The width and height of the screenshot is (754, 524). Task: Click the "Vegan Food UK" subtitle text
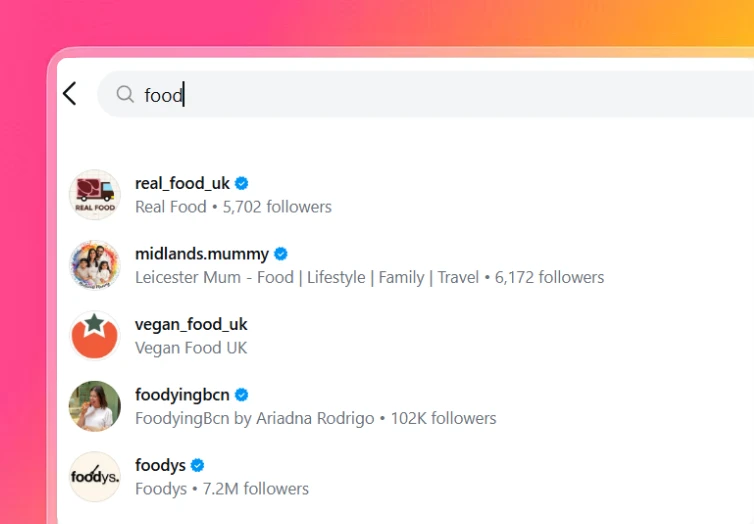(191, 348)
